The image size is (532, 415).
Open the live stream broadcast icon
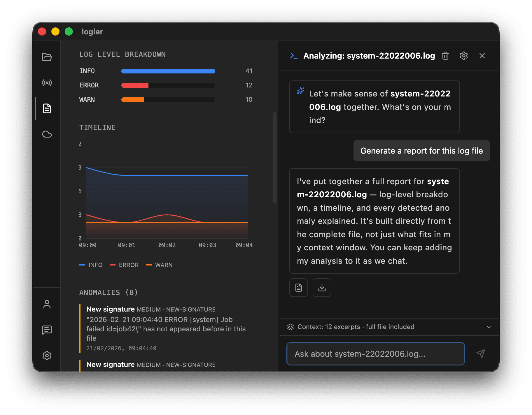47,83
